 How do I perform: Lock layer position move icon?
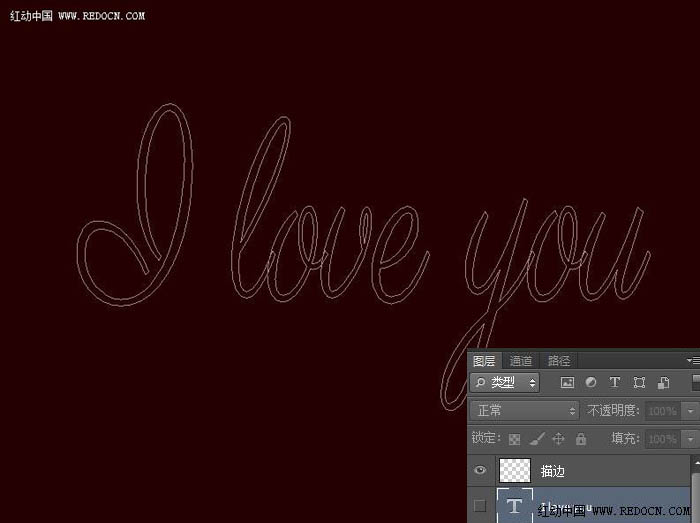tap(558, 439)
